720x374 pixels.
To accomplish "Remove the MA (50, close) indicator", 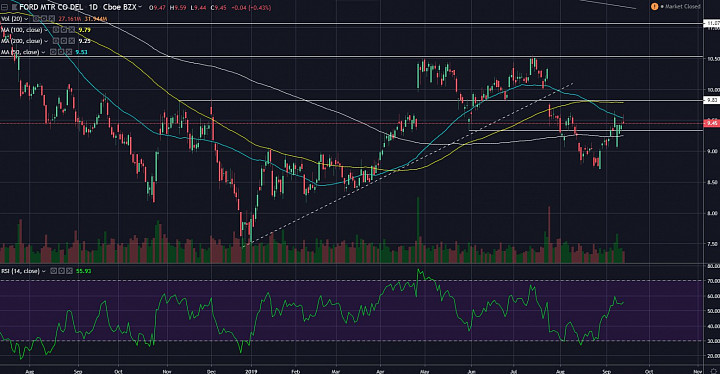I will click(69, 52).
